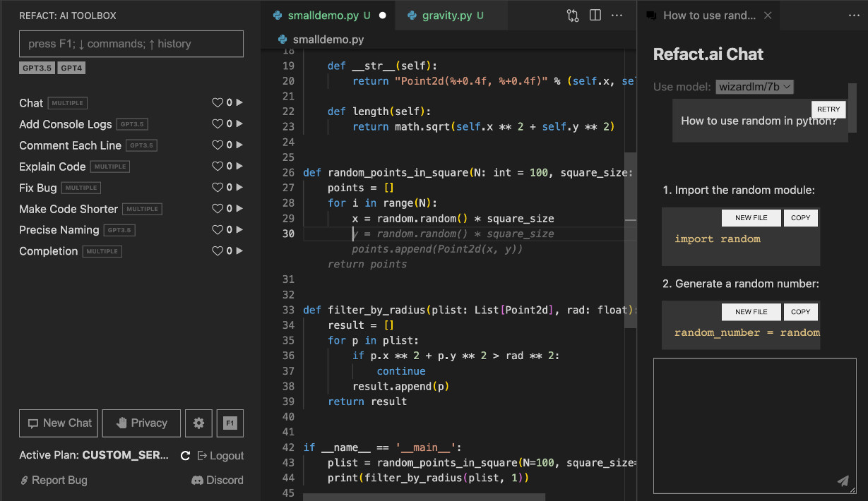Open Refact settings gear icon

pos(198,423)
